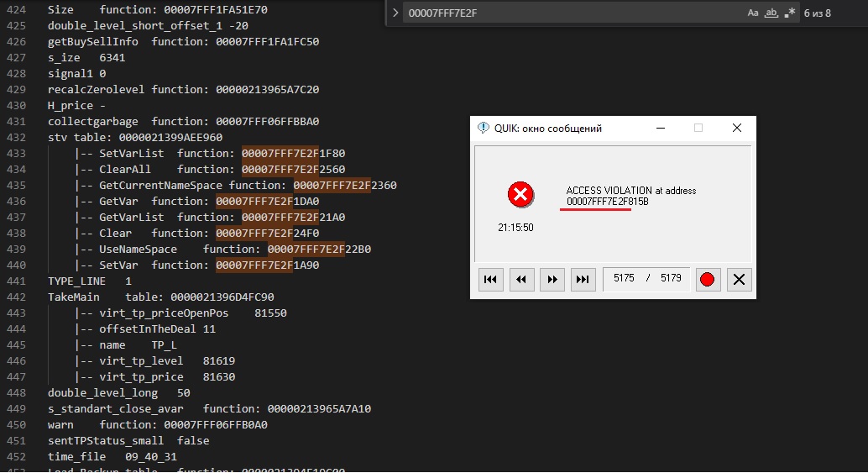Click the ACCESS VIOLATION at address text
Screen dimensions: 868x473
[x=631, y=191]
